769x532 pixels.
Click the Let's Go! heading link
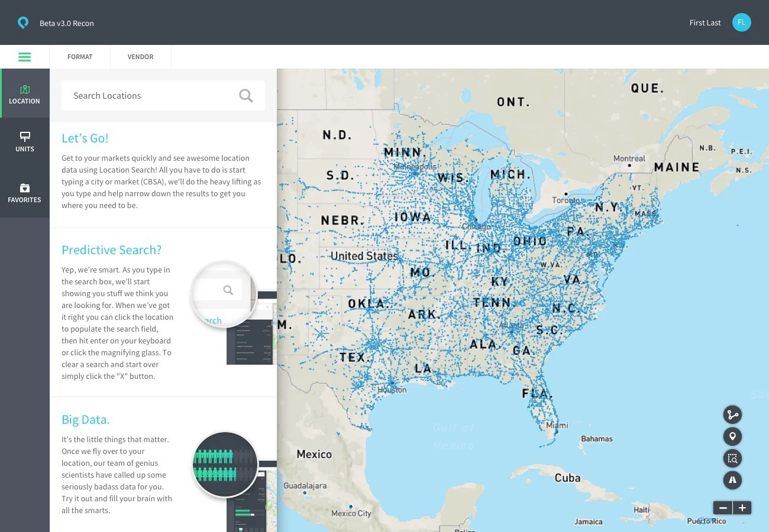pos(85,138)
